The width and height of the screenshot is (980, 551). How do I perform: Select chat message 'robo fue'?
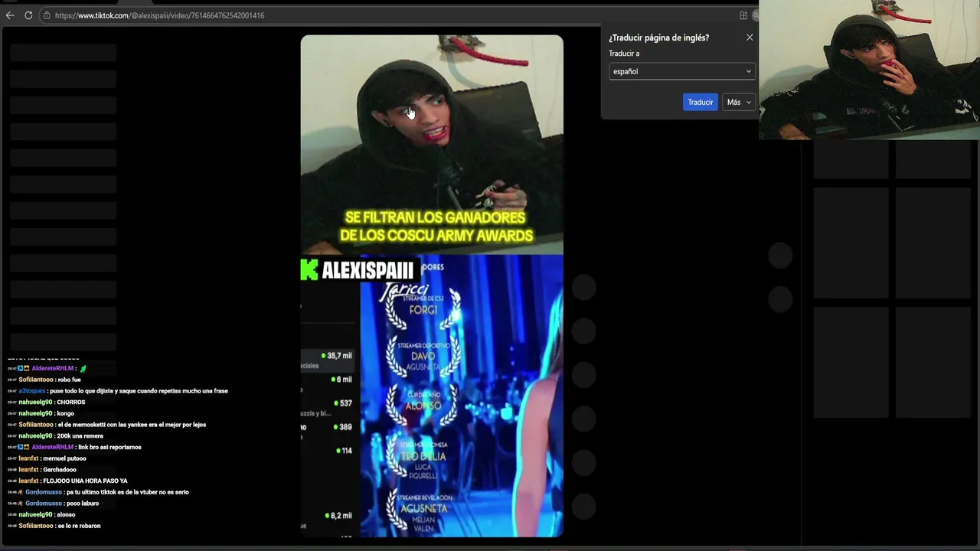69,380
